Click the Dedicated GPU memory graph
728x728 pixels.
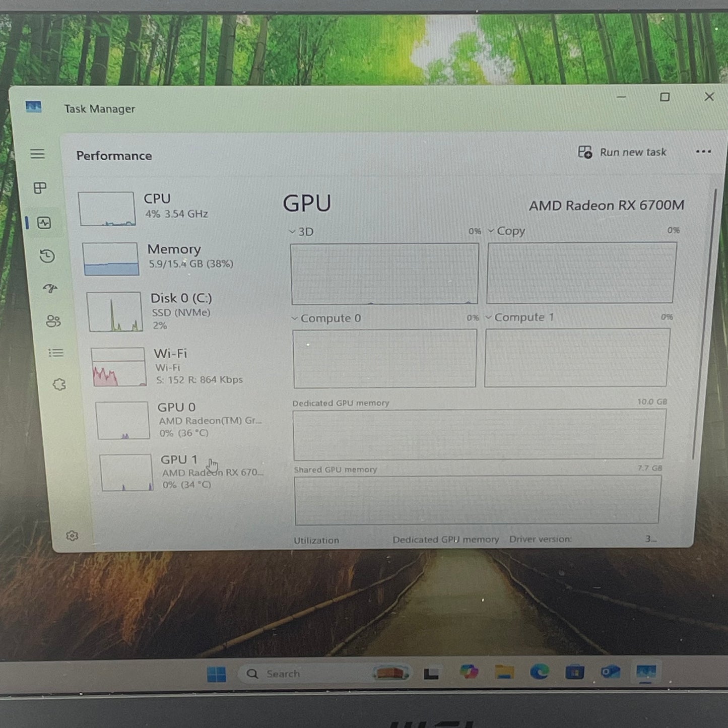(x=479, y=434)
